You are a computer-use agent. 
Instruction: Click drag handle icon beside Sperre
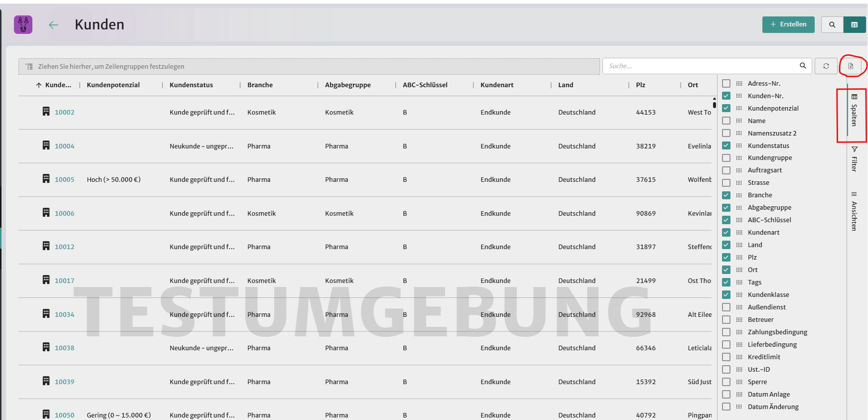tap(739, 382)
